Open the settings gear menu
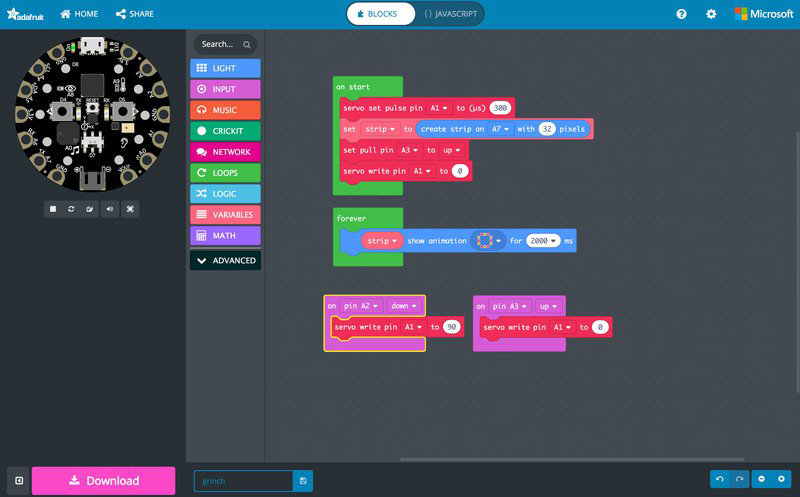The width and height of the screenshot is (800, 497). tap(711, 14)
